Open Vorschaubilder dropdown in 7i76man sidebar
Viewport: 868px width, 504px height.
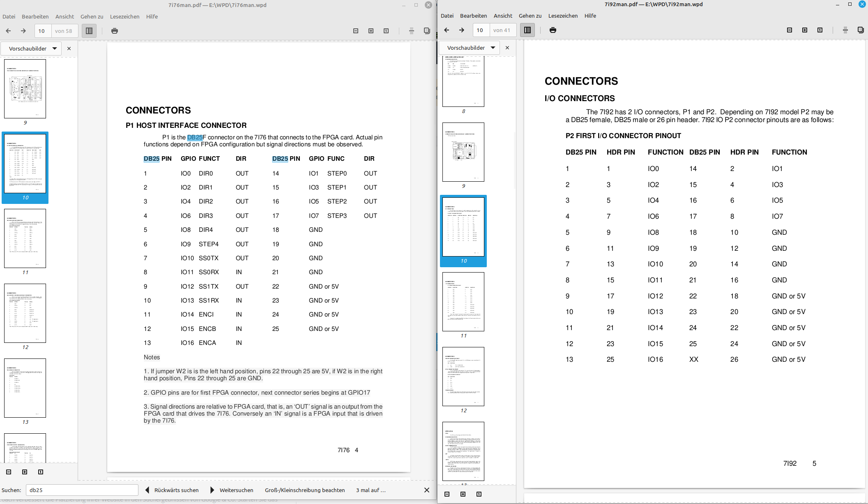click(x=32, y=49)
